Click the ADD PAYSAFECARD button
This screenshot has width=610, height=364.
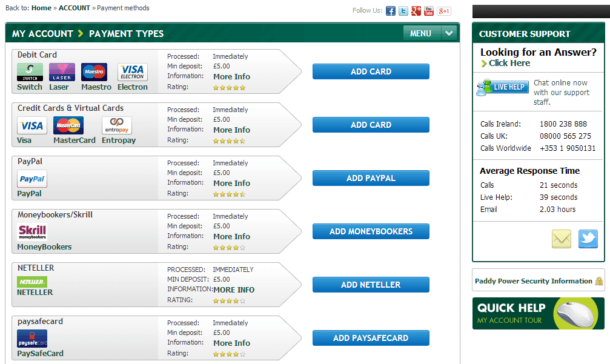pos(371,338)
